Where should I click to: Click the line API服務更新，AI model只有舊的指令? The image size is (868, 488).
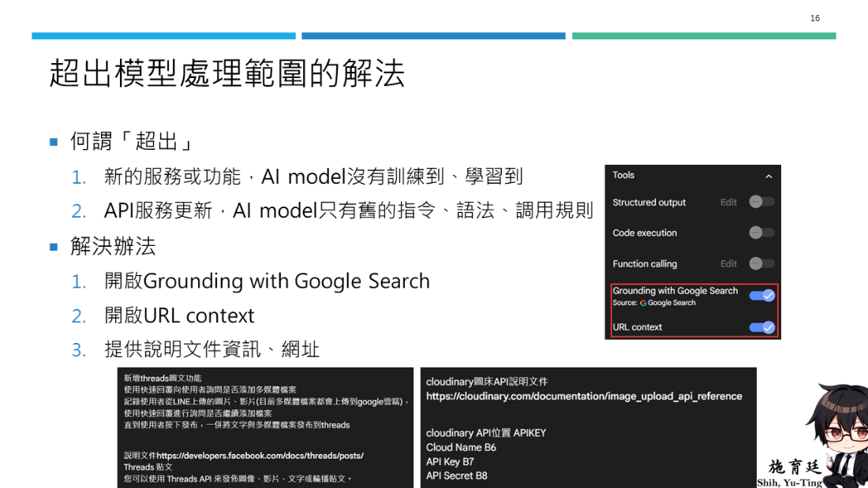[x=349, y=210]
